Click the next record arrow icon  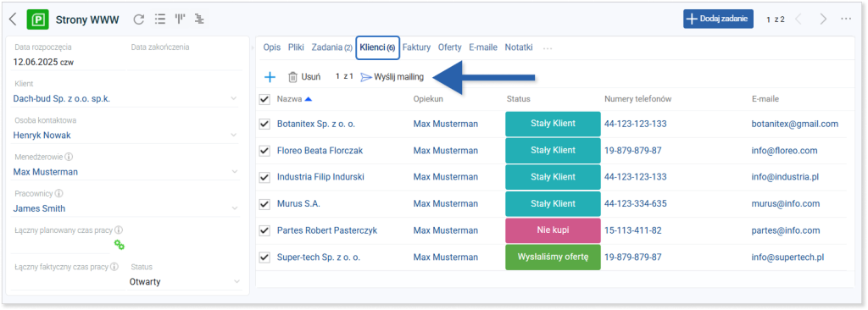click(x=823, y=19)
